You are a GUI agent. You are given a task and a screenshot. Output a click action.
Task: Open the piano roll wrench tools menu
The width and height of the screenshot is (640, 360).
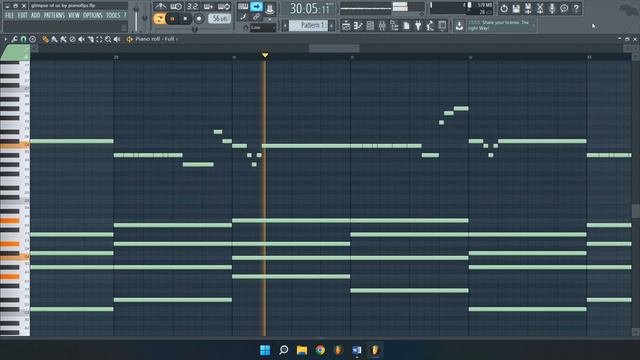(14, 39)
